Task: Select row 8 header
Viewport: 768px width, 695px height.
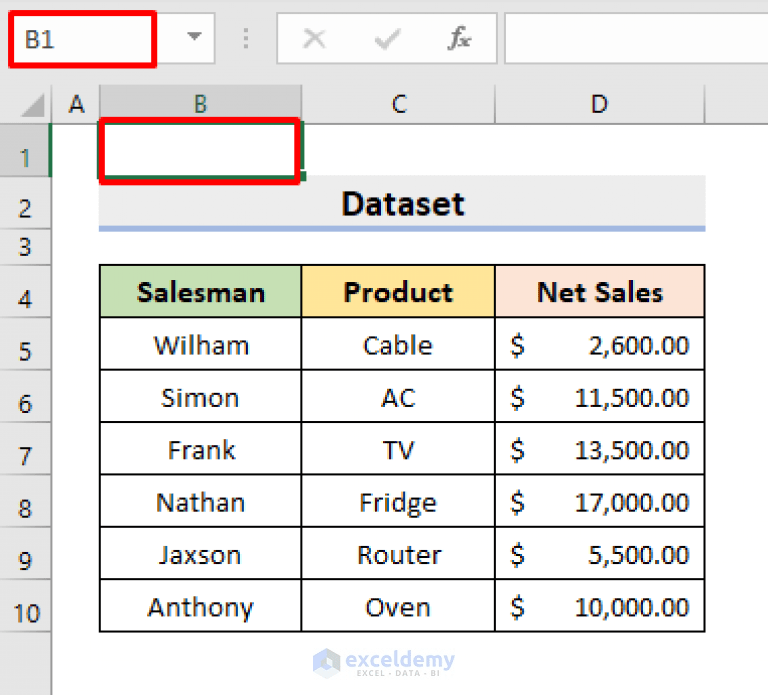Action: point(25,502)
